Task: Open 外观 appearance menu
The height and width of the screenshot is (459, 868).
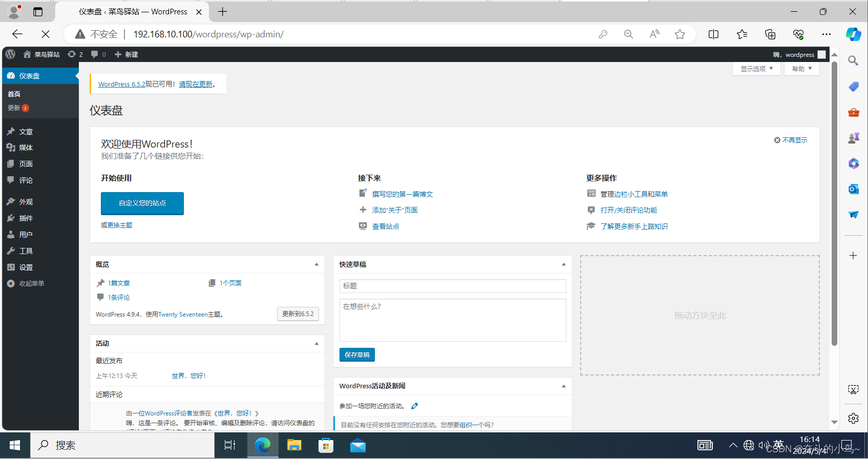Action: point(40,202)
